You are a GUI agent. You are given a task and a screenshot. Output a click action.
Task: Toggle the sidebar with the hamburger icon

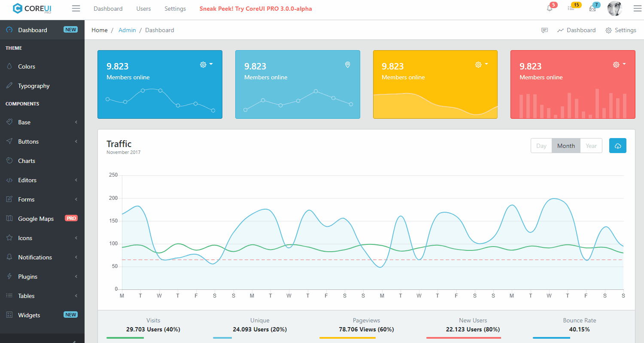point(76,8)
